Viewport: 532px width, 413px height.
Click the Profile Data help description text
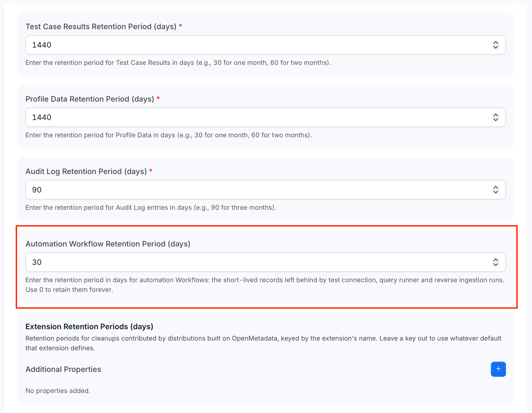click(x=169, y=135)
